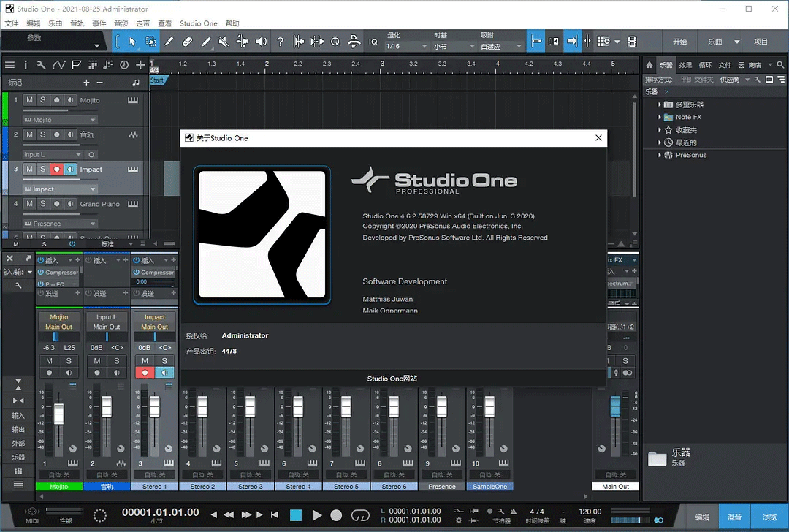Click the 混音 button at bottom right
789x532 pixels.
734,517
